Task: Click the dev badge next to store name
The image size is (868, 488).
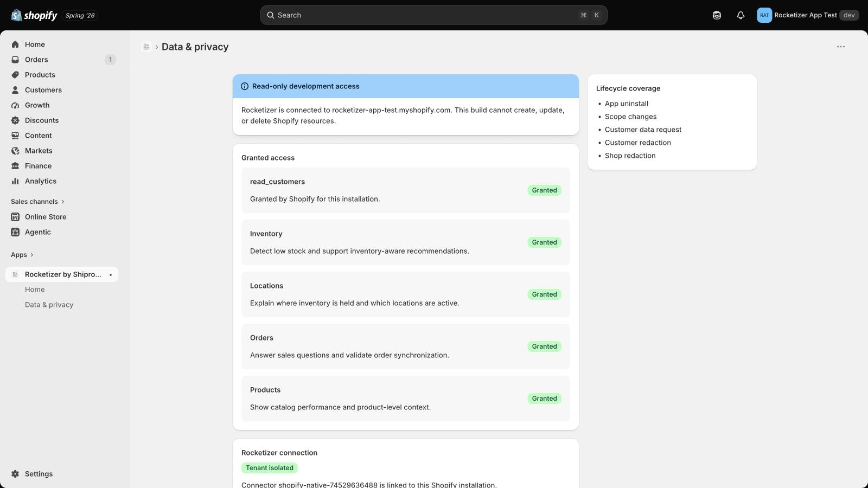Action: 849,15
